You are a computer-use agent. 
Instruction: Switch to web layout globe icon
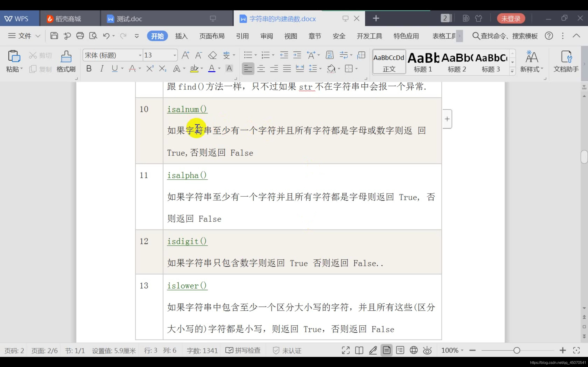(x=413, y=350)
